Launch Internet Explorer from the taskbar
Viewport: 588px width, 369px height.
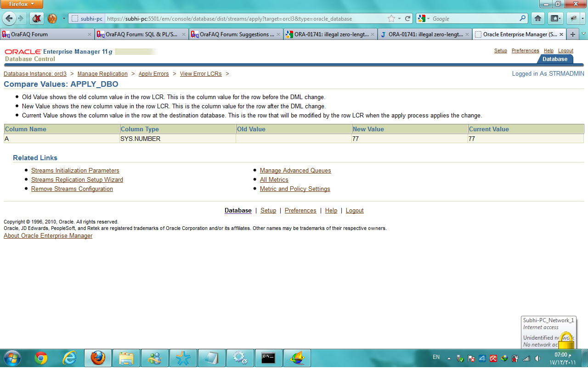coord(69,358)
